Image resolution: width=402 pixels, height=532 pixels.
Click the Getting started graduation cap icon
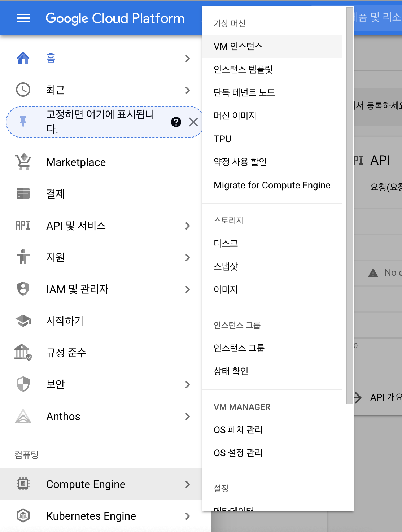(23, 320)
